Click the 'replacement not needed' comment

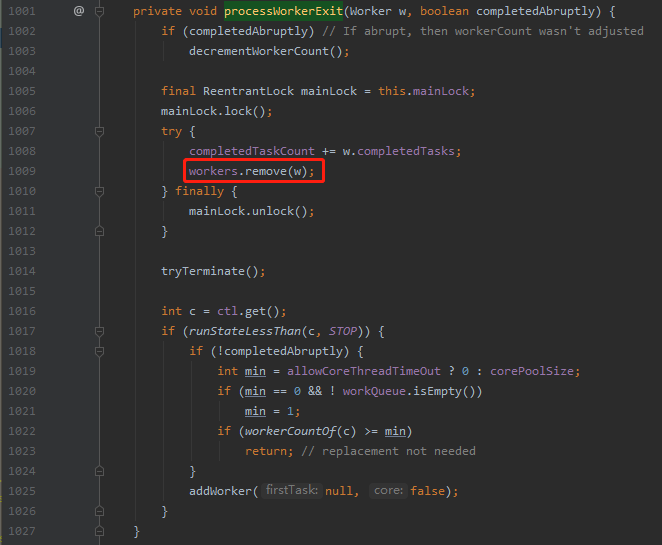388,451
